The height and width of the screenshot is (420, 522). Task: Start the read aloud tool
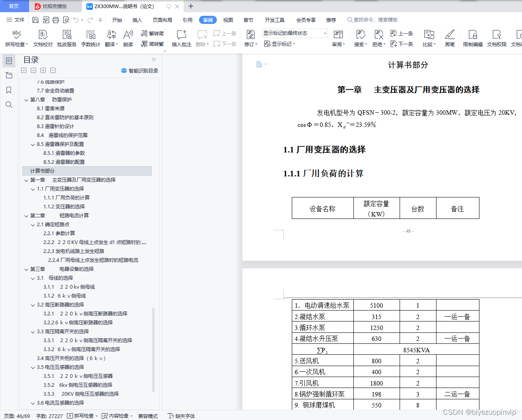[x=128, y=39]
